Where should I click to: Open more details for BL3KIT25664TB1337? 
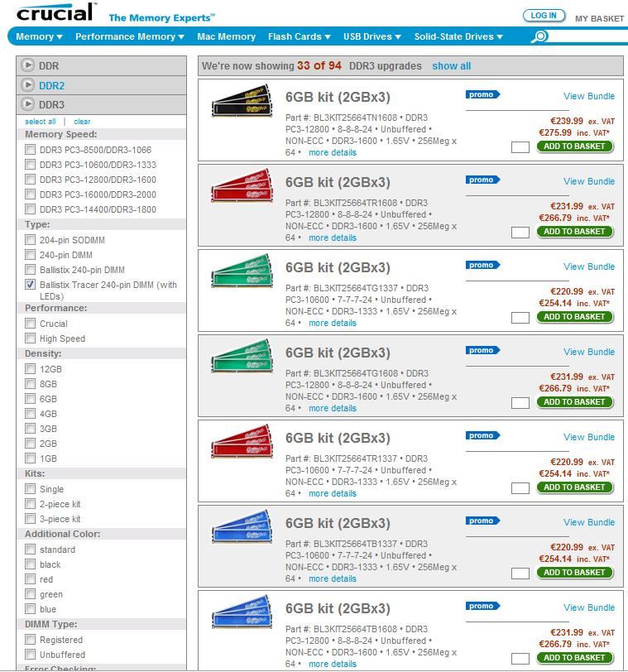click(x=333, y=578)
